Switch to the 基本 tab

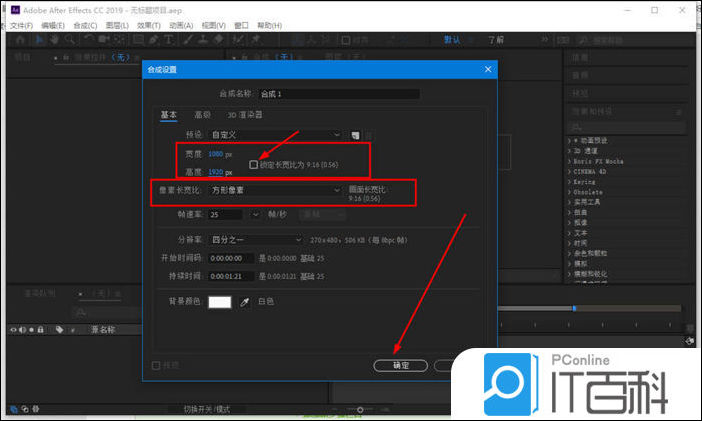tap(169, 115)
